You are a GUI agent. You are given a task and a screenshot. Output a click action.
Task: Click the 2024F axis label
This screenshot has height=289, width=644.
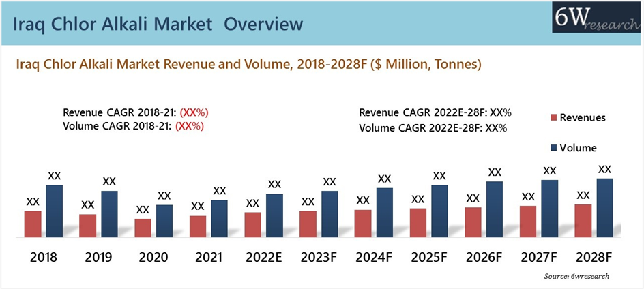tap(372, 258)
